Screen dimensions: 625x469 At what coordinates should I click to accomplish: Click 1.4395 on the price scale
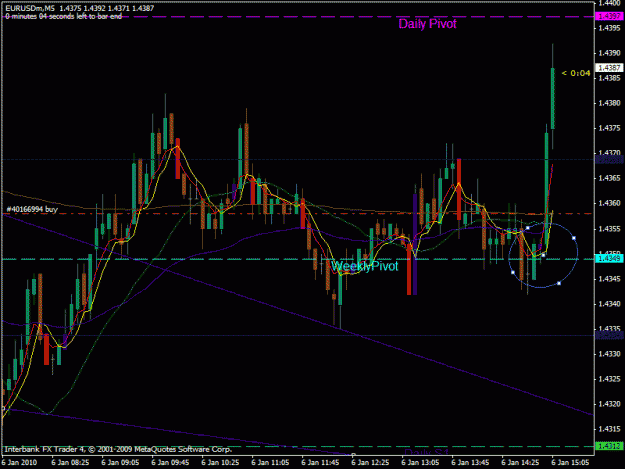[x=609, y=28]
